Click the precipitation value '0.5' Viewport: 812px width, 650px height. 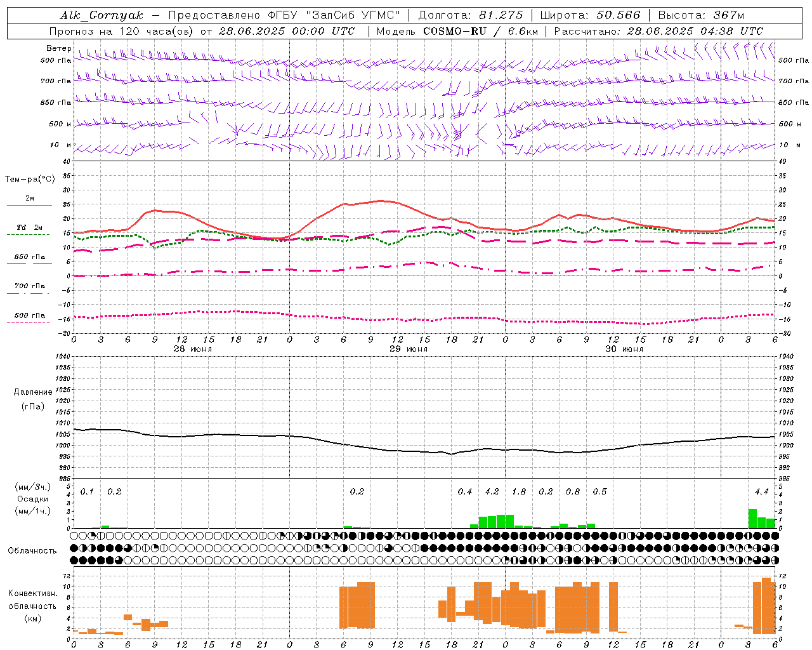599,492
